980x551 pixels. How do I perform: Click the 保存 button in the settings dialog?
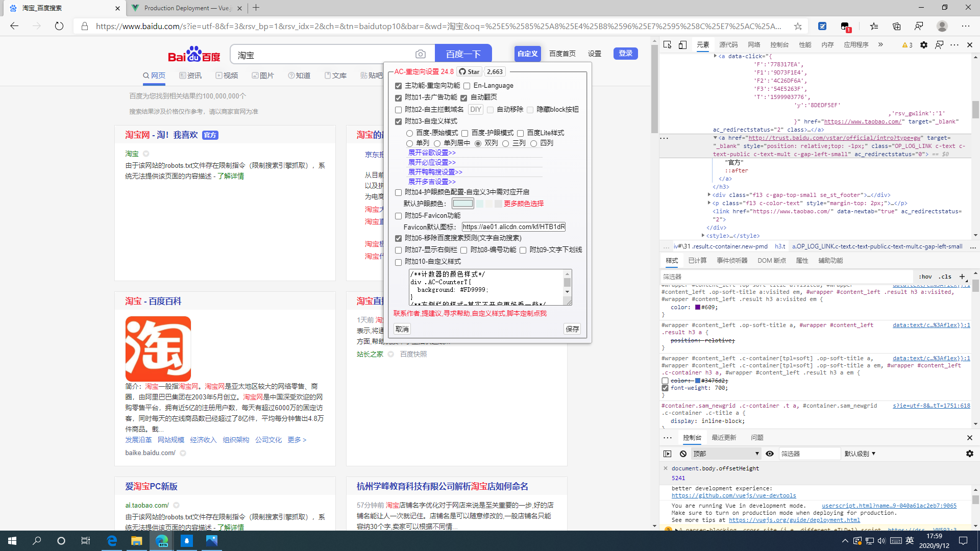572,329
